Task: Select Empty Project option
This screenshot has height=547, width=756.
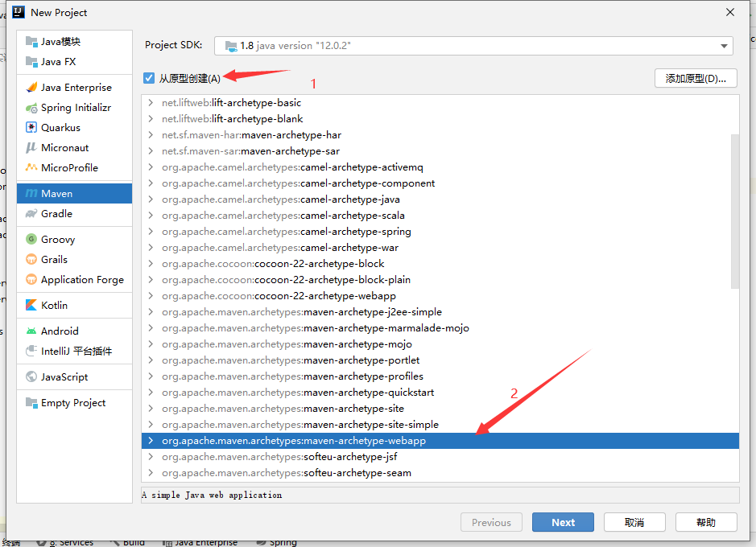Action: (74, 402)
